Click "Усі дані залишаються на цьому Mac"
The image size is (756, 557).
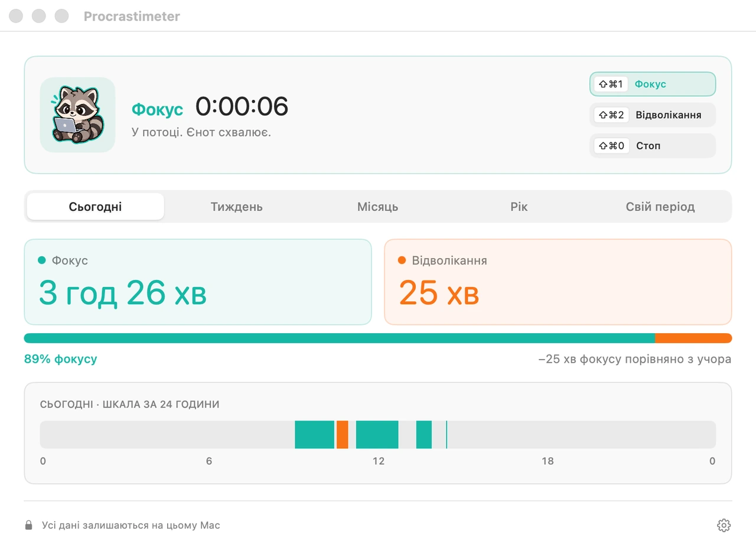[x=131, y=525]
